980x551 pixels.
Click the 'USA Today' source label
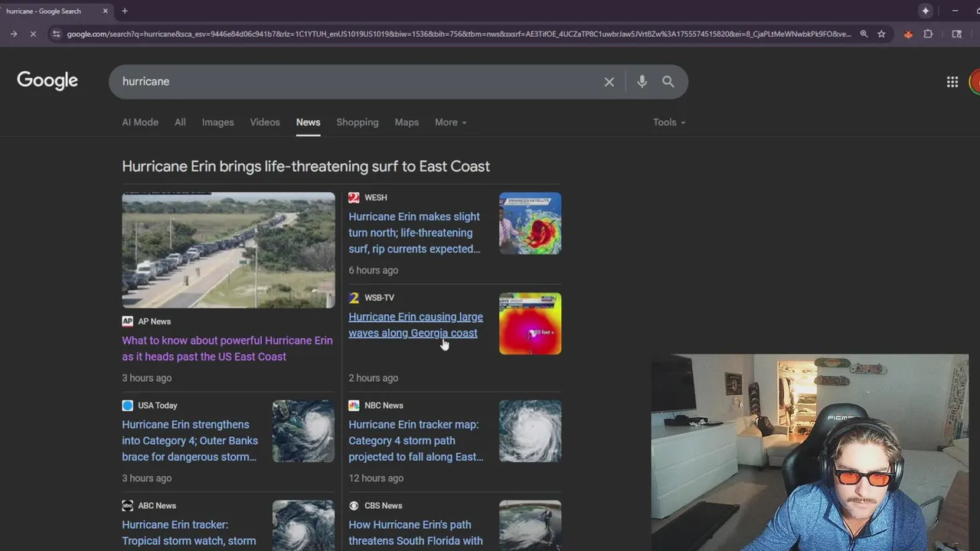coord(157,406)
